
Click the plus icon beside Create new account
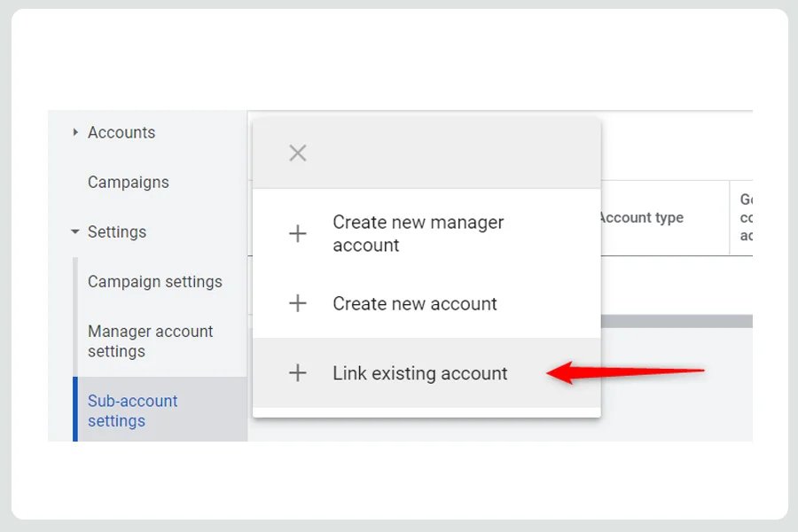(298, 303)
